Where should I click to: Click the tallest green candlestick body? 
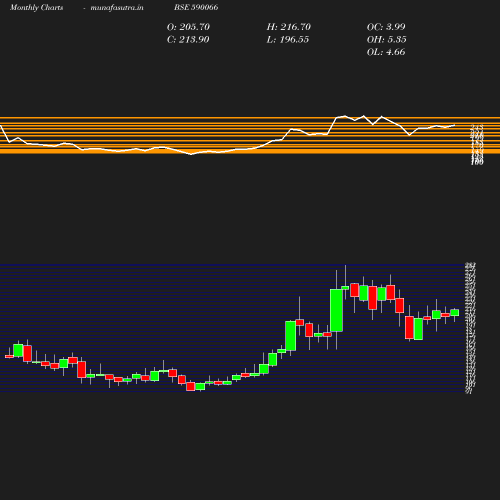[336, 310]
